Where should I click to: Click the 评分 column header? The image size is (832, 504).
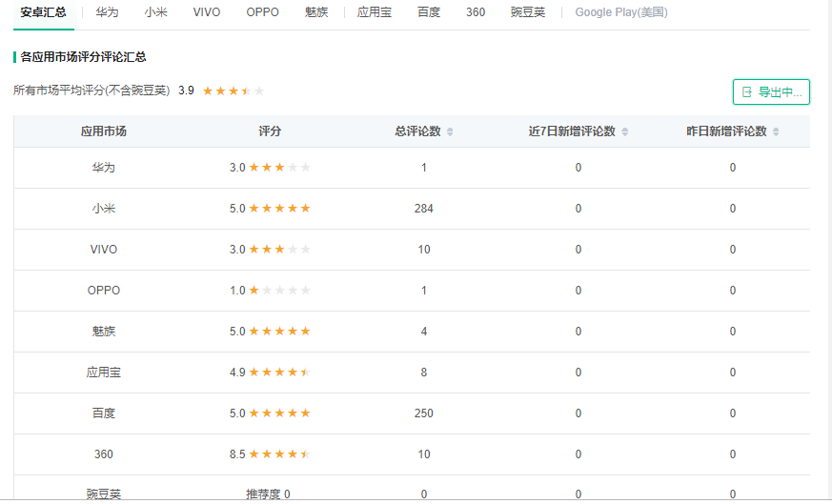coord(270,131)
